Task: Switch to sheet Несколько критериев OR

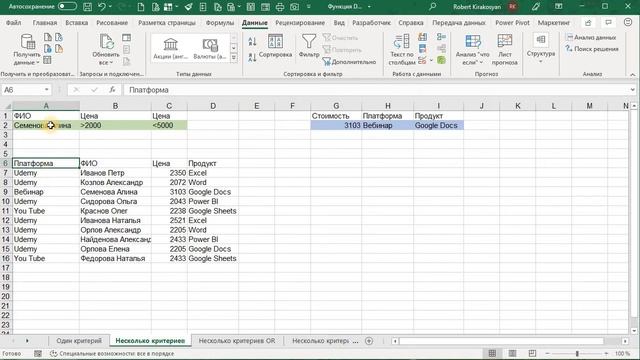Action: pos(237,341)
